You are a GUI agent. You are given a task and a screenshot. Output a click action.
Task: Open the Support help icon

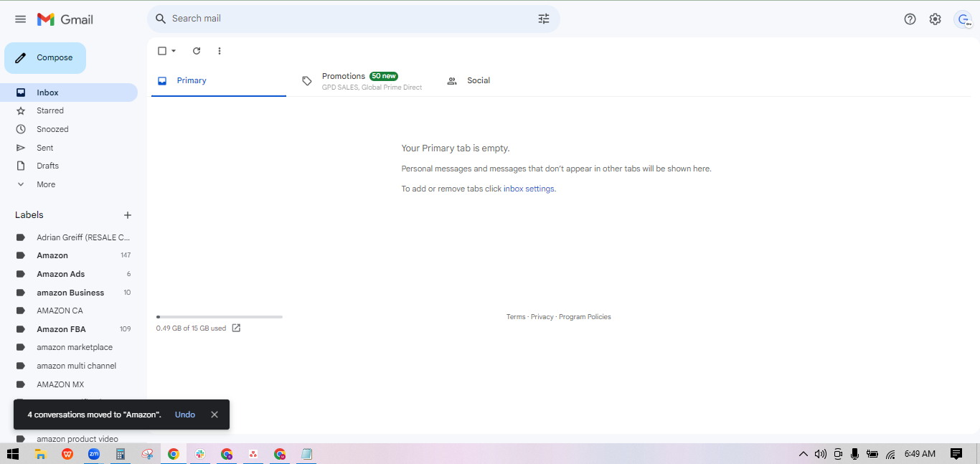(x=910, y=19)
